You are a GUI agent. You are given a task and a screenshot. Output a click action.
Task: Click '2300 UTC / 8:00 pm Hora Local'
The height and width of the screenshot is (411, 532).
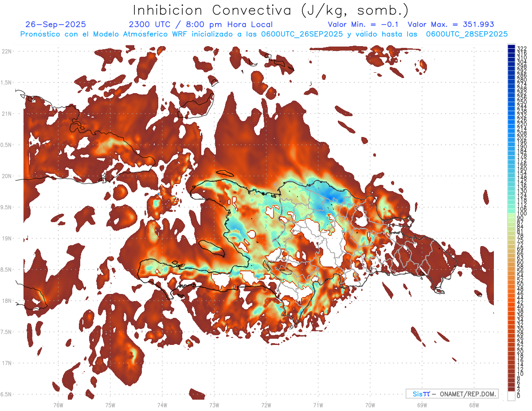(201, 25)
